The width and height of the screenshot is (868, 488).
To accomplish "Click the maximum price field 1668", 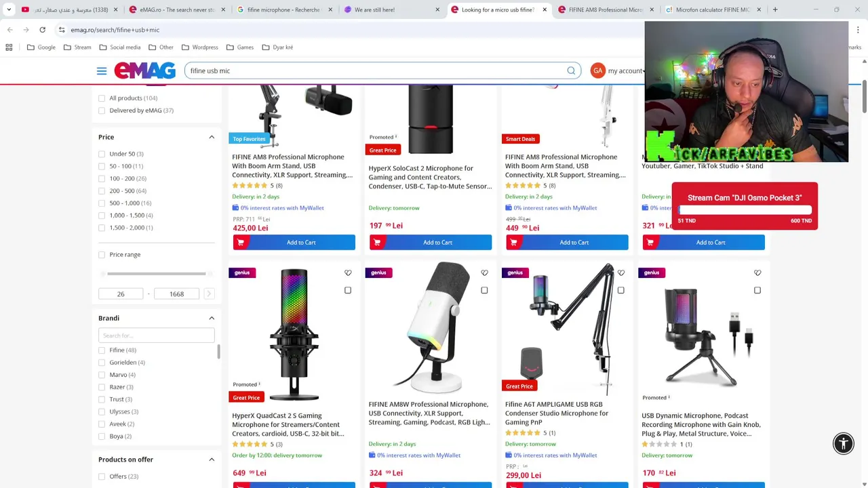I will [x=176, y=293].
